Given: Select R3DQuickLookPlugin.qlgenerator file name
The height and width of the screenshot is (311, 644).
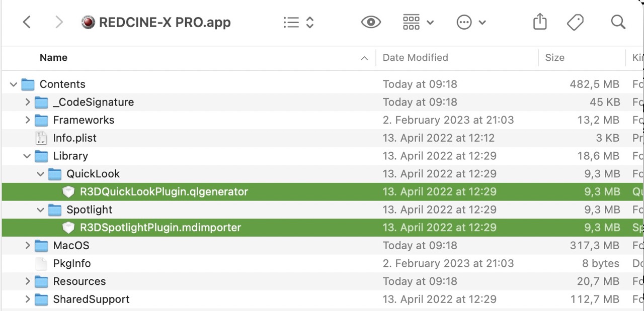Looking at the screenshot, I should point(164,192).
